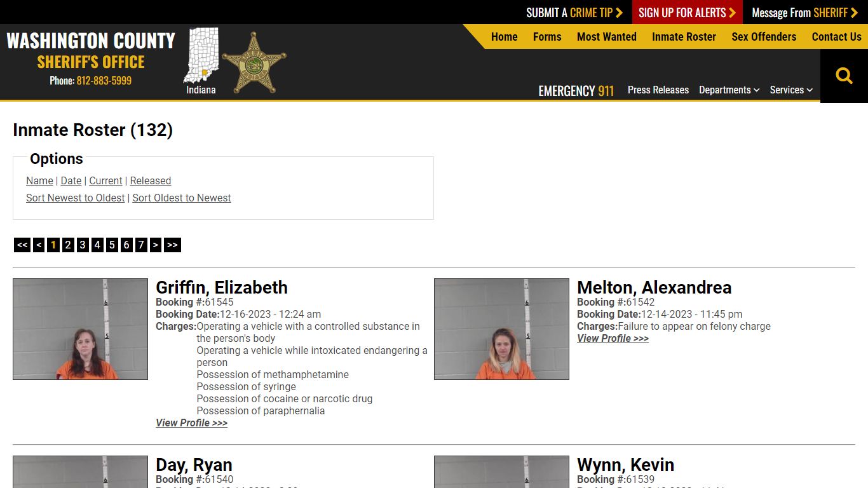The image size is (868, 488).
Task: Open Contact Us page
Action: 836,37
